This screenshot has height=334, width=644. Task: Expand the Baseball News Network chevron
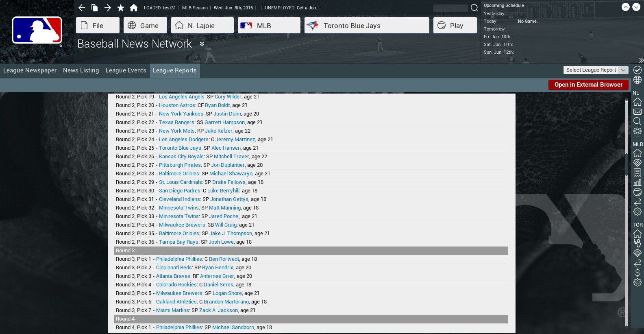pyautogui.click(x=202, y=44)
